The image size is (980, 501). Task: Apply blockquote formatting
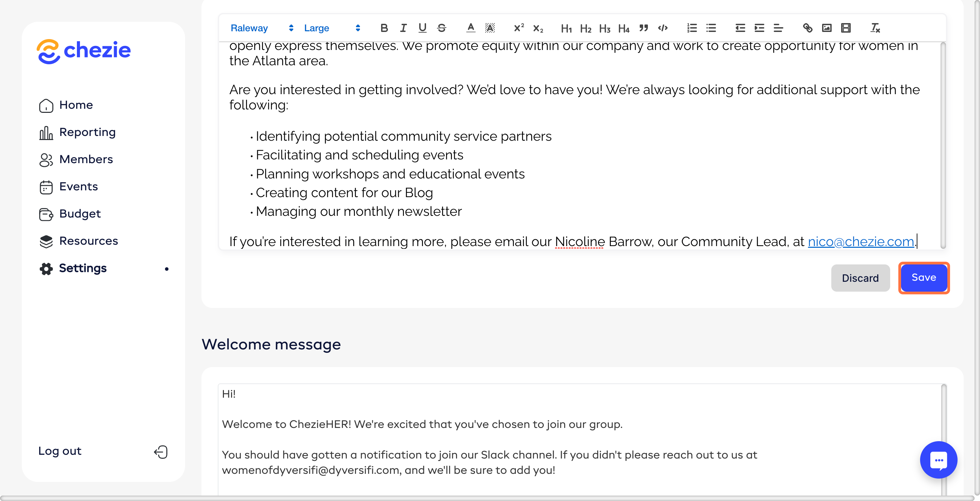click(x=643, y=28)
